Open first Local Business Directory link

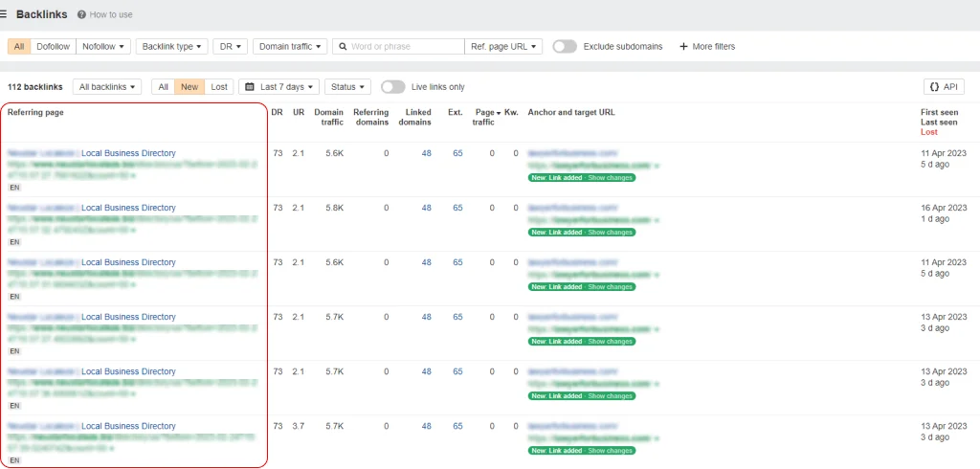click(128, 153)
